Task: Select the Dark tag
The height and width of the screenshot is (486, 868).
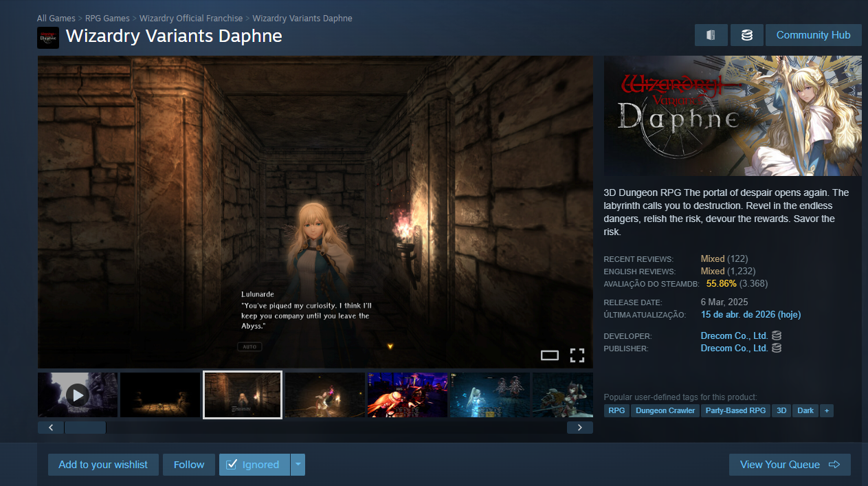Action: tap(805, 410)
